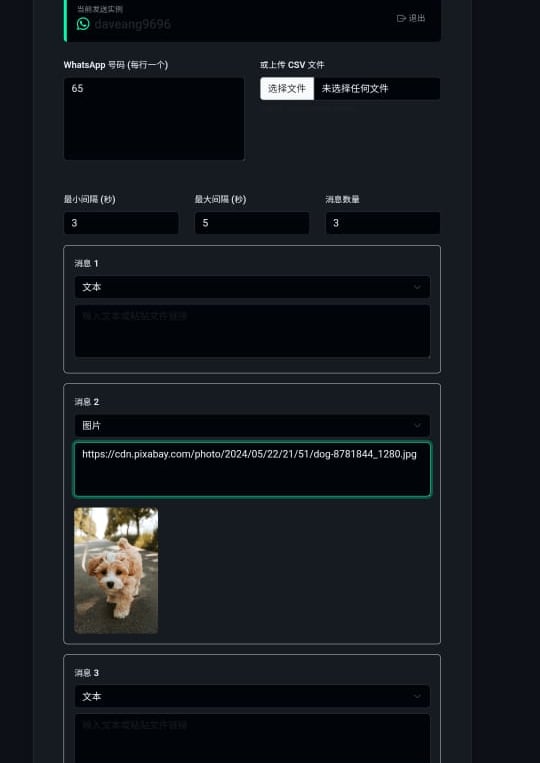
Task: Click the logout arrow icon
Action: point(401,18)
